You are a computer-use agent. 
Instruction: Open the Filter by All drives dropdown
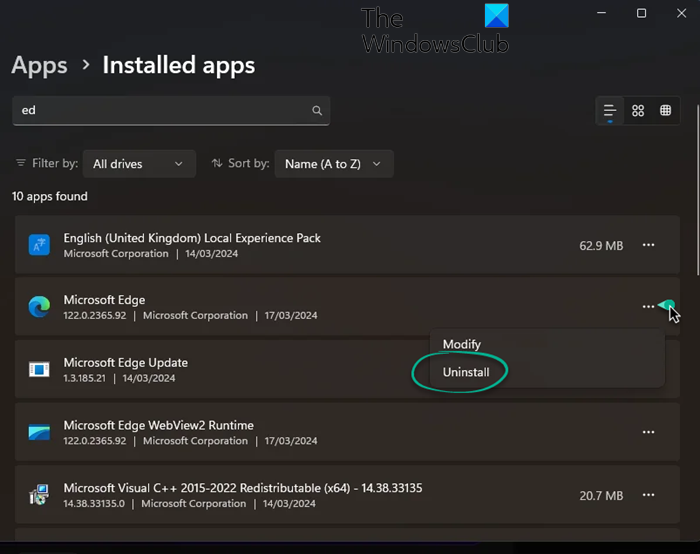(x=139, y=164)
